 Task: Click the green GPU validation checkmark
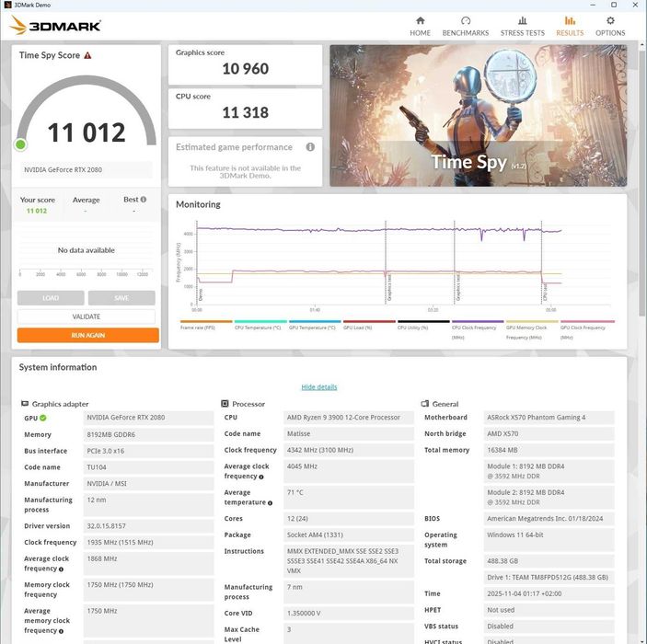pyautogui.click(x=43, y=418)
